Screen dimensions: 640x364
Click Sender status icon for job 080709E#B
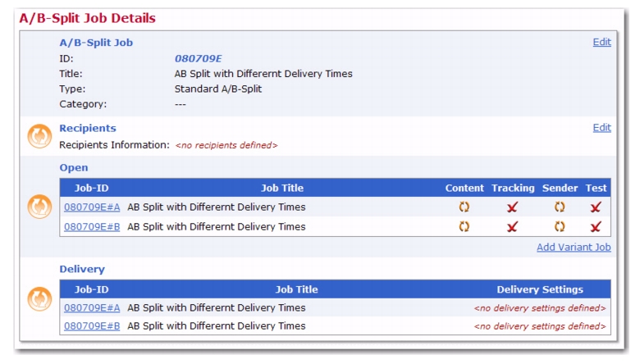(560, 226)
